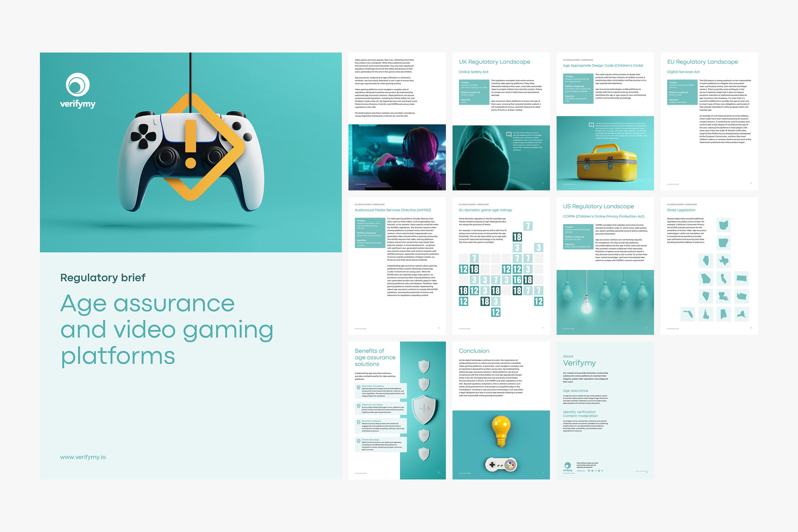Viewport: 798px width, 532px height.
Task: Click the Texas state icon
Action: [724, 261]
